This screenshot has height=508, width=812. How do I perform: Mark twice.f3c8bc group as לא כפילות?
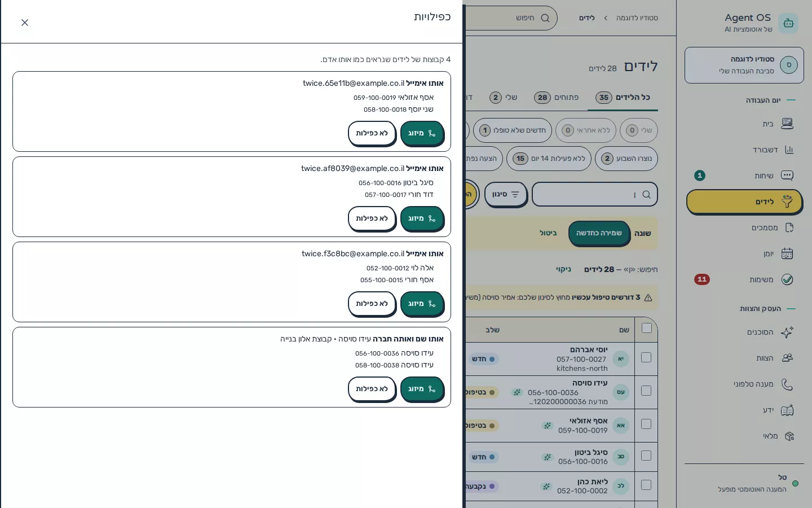372,304
